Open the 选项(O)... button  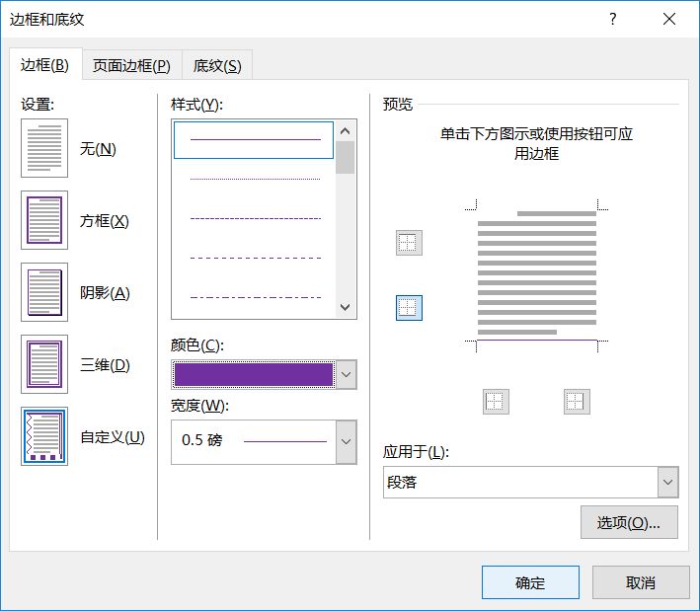point(629,522)
